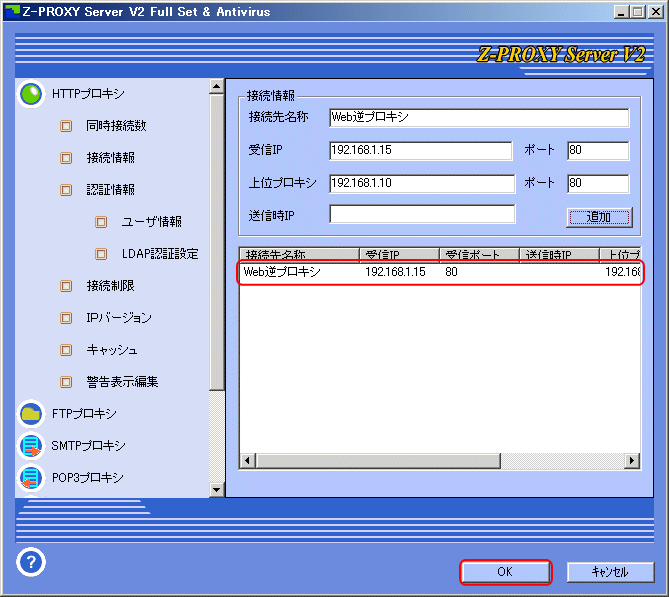Sort by the 受信IP column header
This screenshot has width=669, height=597.
click(399, 255)
